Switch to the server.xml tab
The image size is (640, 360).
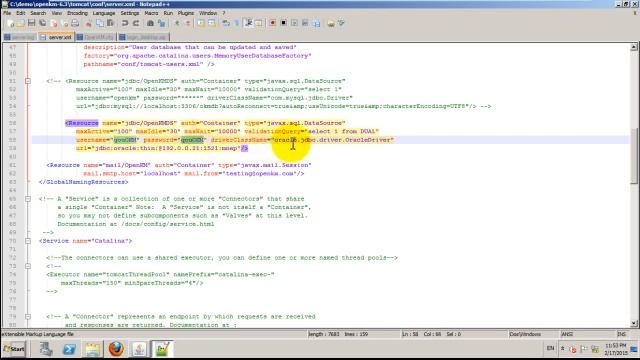pyautogui.click(x=56, y=37)
